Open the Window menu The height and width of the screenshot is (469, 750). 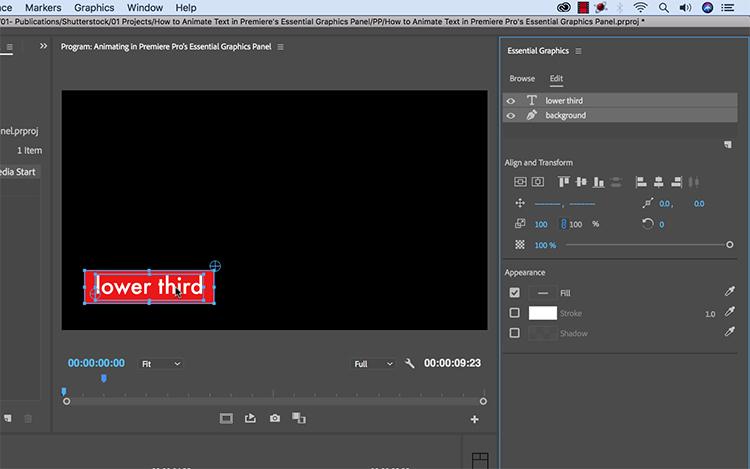(145, 8)
